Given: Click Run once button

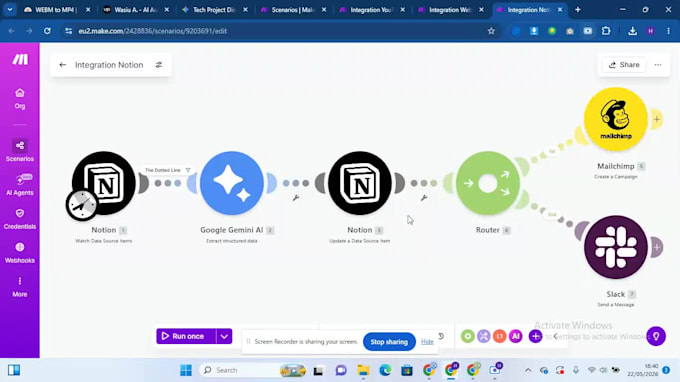Looking at the screenshot, I should [x=186, y=336].
